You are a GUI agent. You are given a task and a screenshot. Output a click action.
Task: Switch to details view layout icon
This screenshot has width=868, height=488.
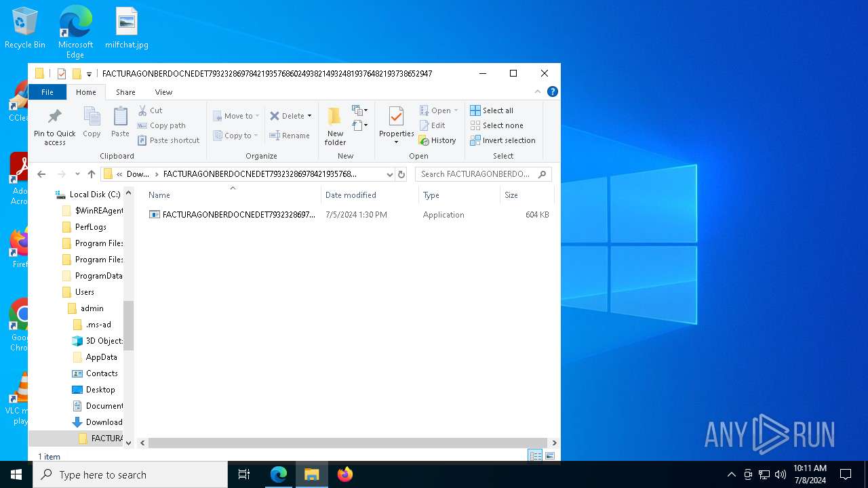pyautogui.click(x=535, y=456)
